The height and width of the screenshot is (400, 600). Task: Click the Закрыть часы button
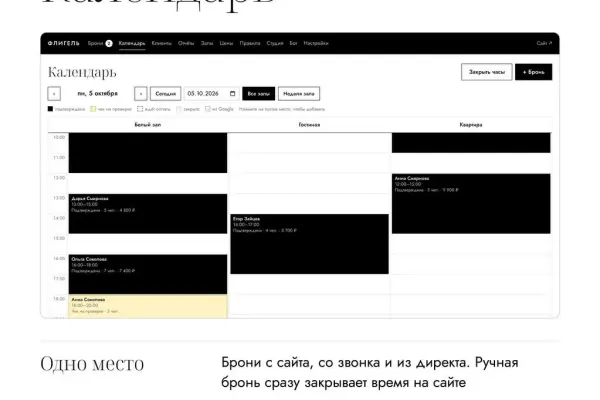point(487,72)
